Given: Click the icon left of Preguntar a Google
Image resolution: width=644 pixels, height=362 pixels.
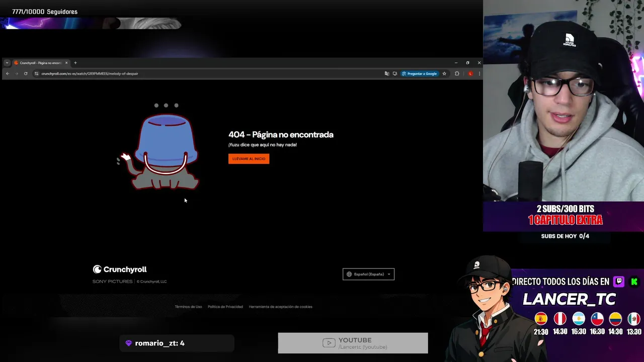Looking at the screenshot, I should click(x=395, y=73).
